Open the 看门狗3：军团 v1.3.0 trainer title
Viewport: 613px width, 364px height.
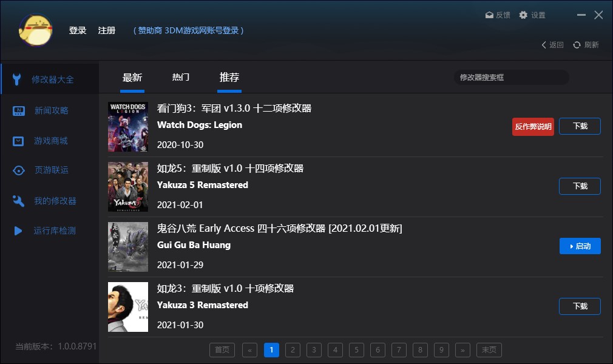tap(234, 109)
